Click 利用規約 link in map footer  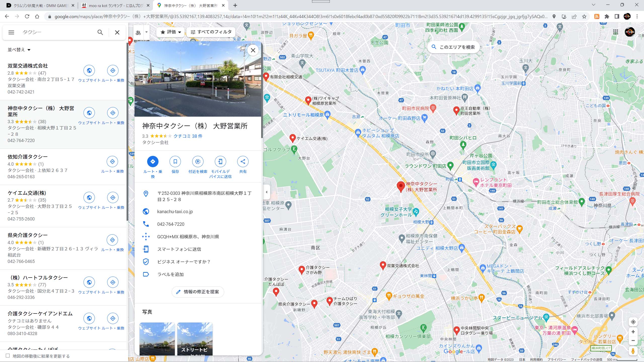(x=536, y=359)
